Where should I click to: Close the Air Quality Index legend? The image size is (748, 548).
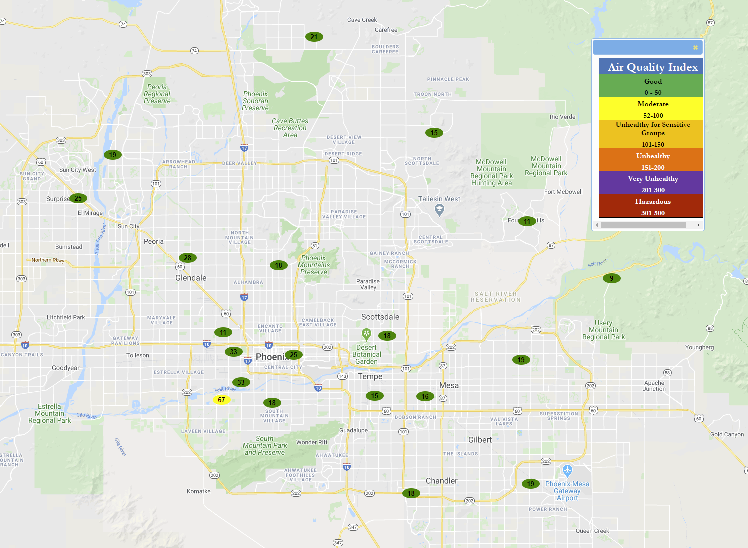tap(695, 47)
